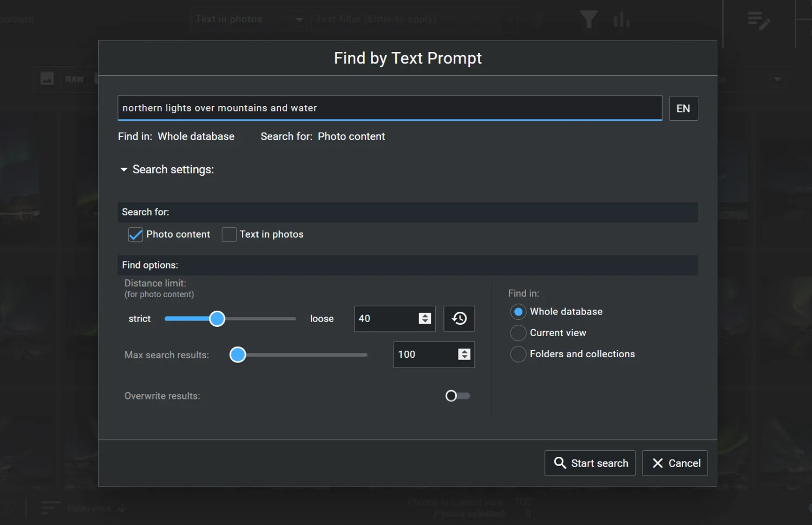
Task: Click the 'Relevance' sort label in background
Action: click(x=89, y=508)
